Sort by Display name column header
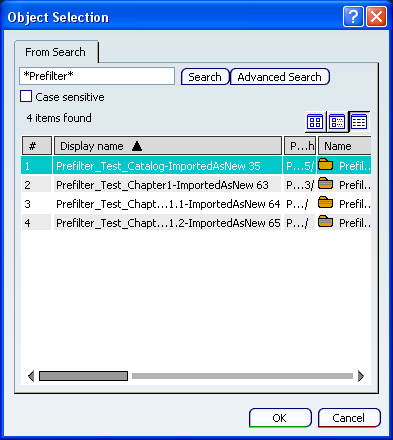 [168, 146]
